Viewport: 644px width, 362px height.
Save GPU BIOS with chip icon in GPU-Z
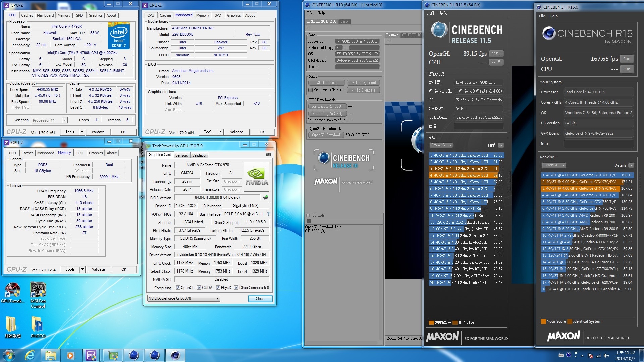[x=266, y=197]
